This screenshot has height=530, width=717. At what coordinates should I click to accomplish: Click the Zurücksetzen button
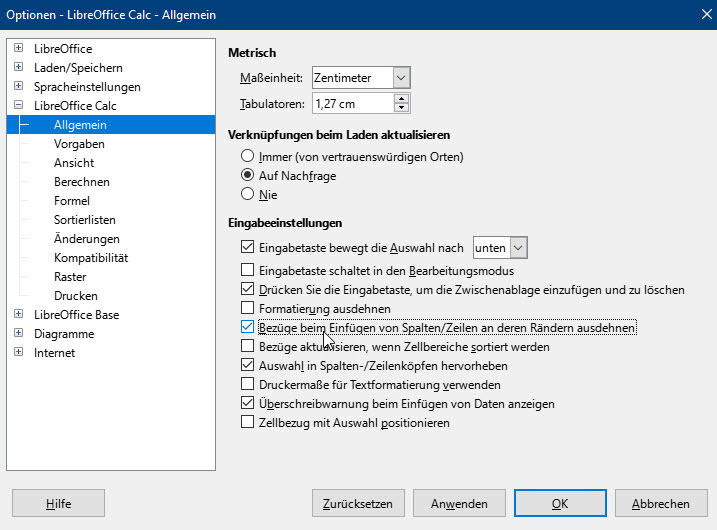(358, 503)
